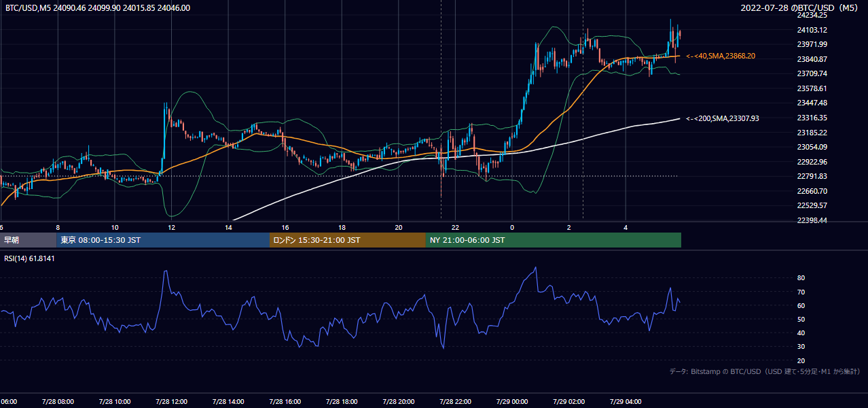Screen dimensions: 868x408
Task: Click the 7/28 10:00 date label
Action: click(115, 401)
